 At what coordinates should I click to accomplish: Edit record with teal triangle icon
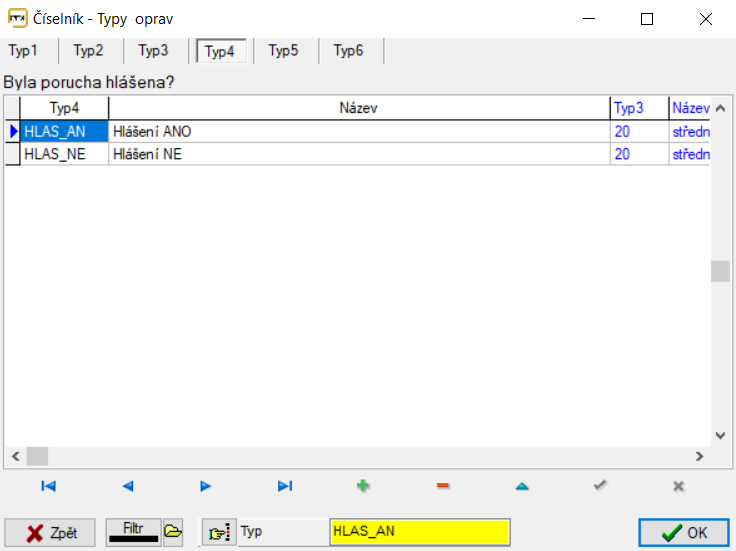[522, 486]
